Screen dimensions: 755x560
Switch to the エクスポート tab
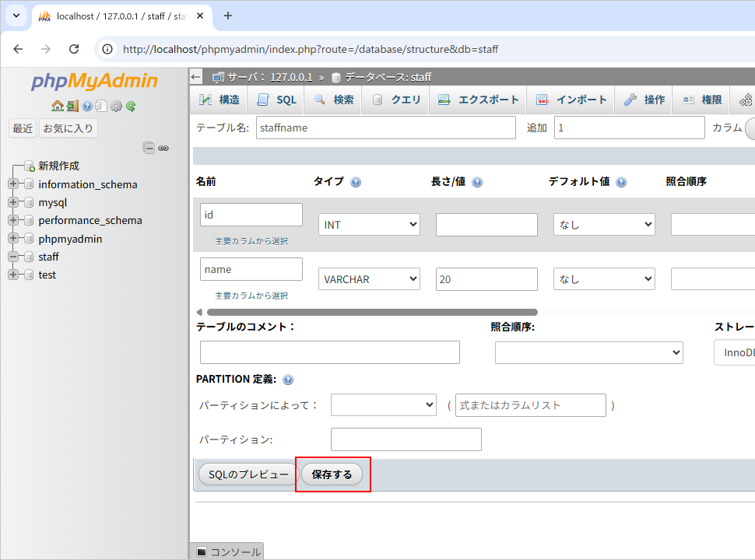[x=478, y=100]
